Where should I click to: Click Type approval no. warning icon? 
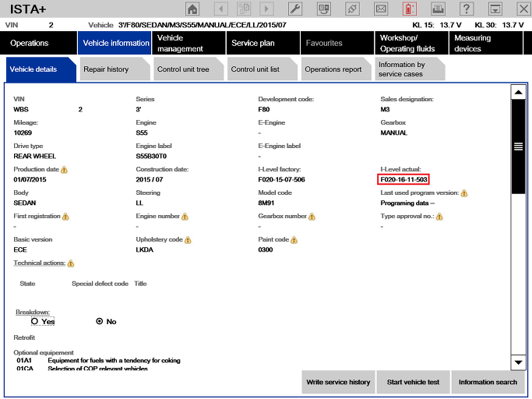pyautogui.click(x=439, y=217)
